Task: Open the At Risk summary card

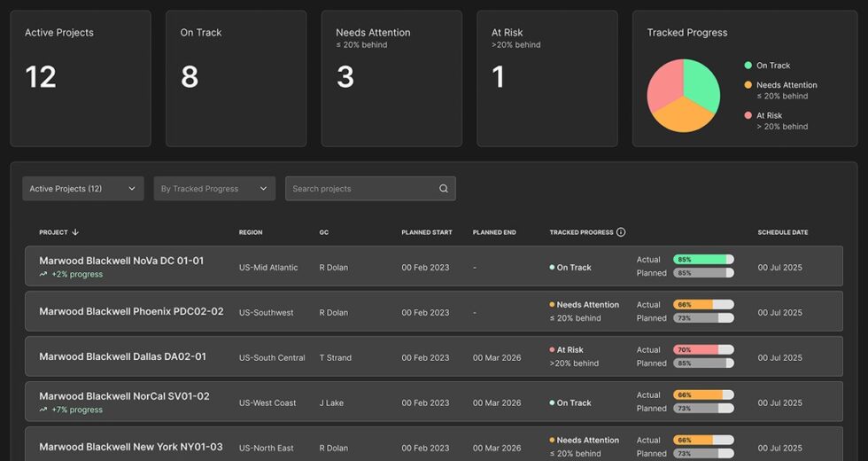Action: coord(547,78)
